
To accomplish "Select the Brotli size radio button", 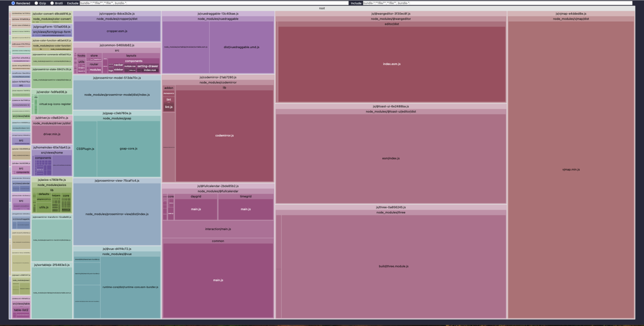I will (52, 3).
